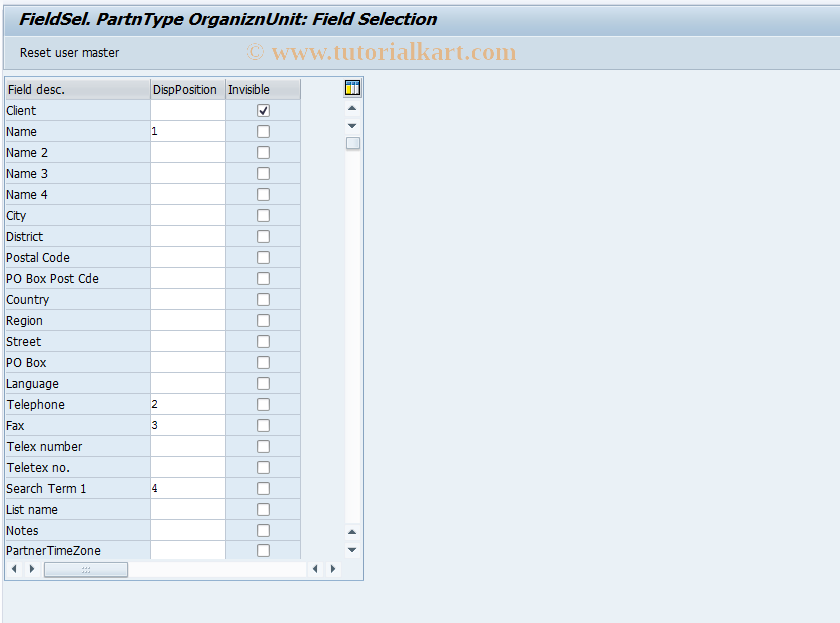
Task: Click DispPosition field for the Fax row
Action: pos(188,425)
